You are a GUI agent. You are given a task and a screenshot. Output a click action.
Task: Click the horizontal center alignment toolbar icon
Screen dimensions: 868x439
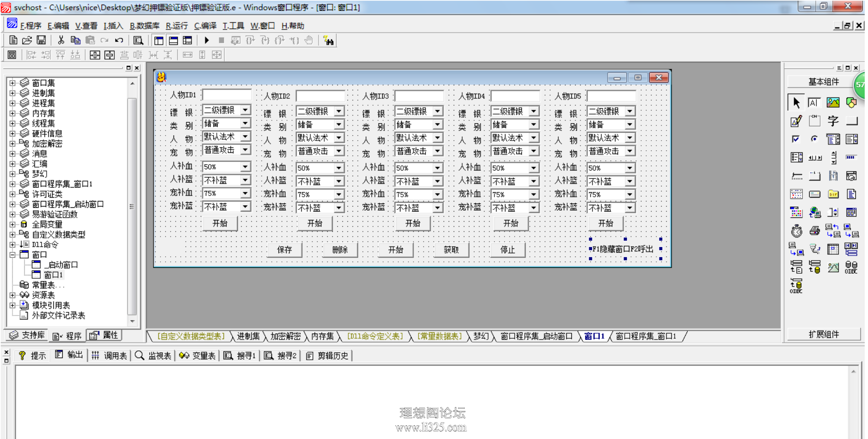pos(95,55)
